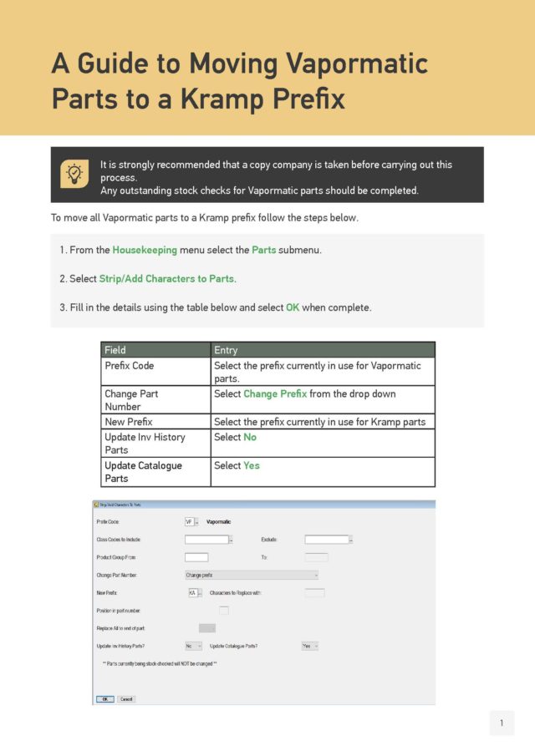Screen dimensions: 535x756
Task: Focus the Exclude class codes field
Action: coord(327,540)
